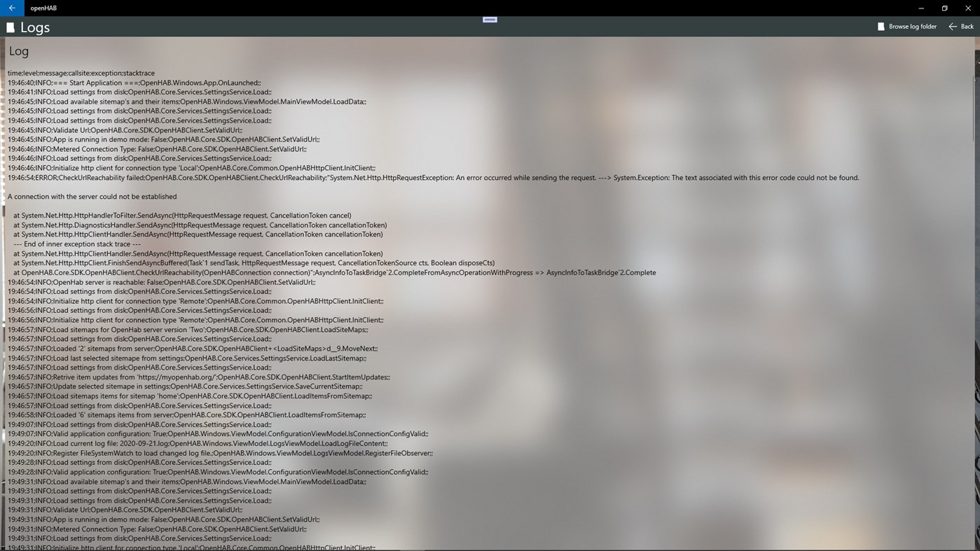The image size is (980, 551).
Task: Click the small handle above the Logs header
Action: (489, 19)
